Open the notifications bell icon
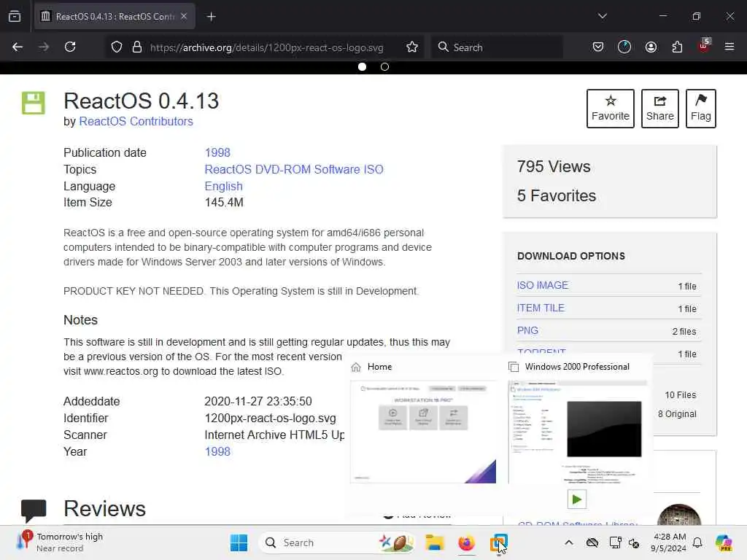The image size is (747, 560). click(x=697, y=542)
